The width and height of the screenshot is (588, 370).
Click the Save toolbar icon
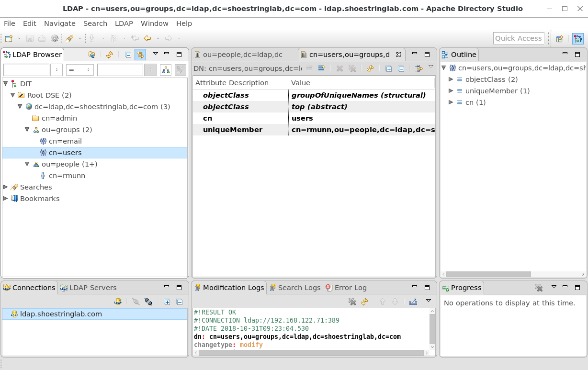[x=30, y=38]
